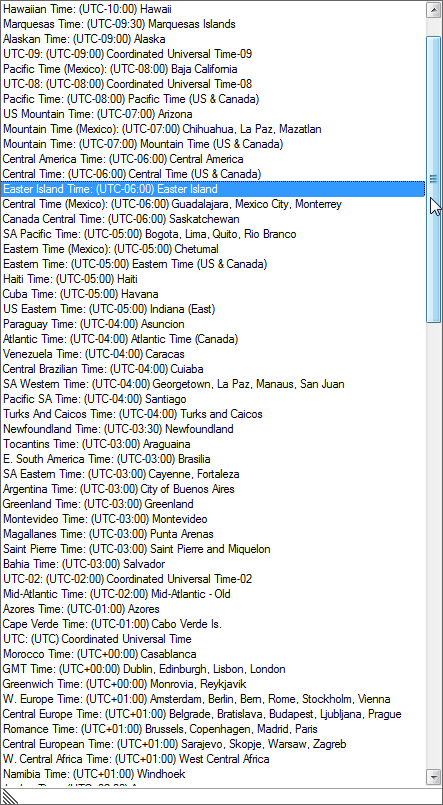This screenshot has width=443, height=805.
Task: Pick Argentina Time City of Buenos Aires
Action: pyautogui.click(x=213, y=489)
